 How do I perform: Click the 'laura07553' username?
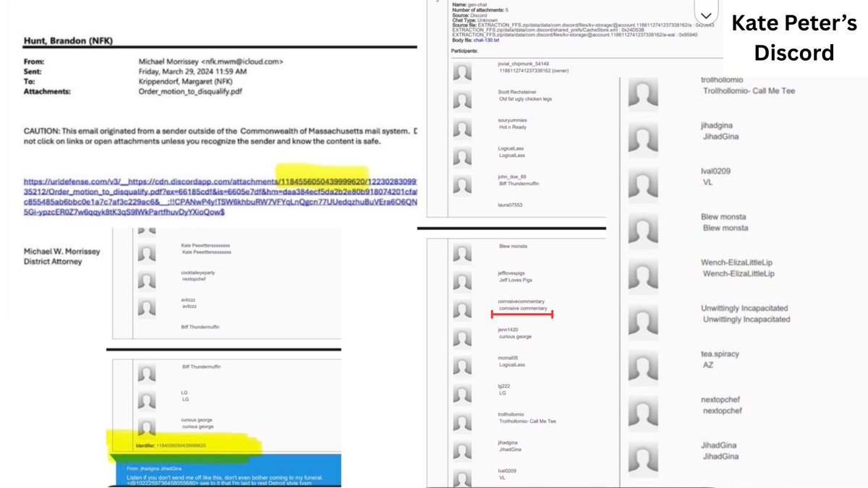click(x=511, y=205)
